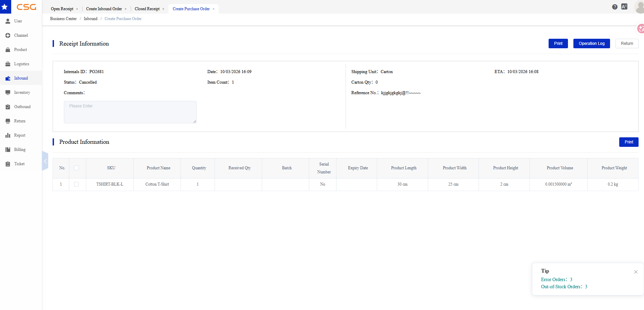Go to the Inbound breadcrumb
This screenshot has height=310, width=644.
click(x=91, y=19)
